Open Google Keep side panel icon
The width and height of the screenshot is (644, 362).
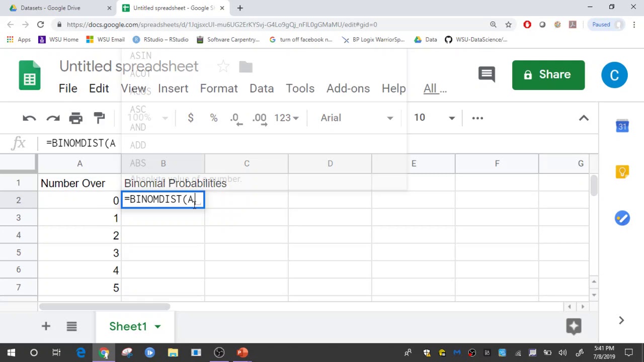[622, 172]
